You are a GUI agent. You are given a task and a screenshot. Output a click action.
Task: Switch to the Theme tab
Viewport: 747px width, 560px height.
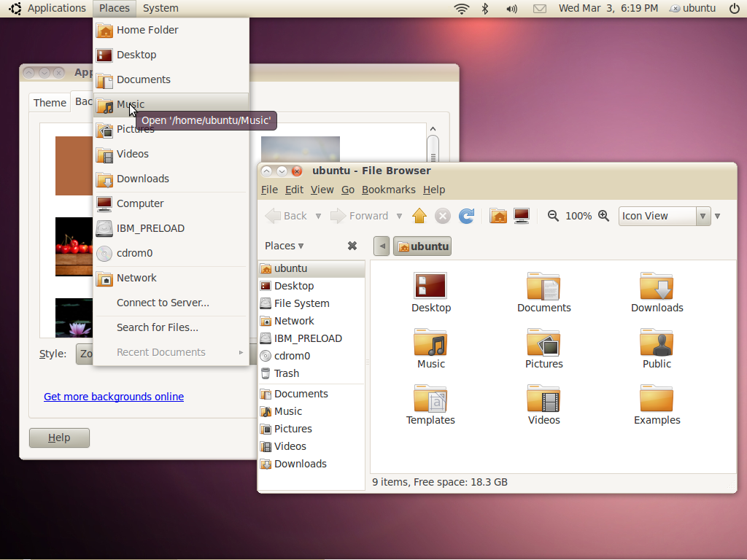click(x=49, y=102)
